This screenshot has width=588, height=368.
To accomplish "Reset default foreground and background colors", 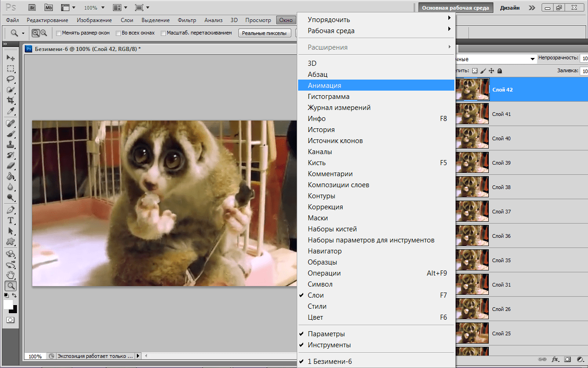I will pyautogui.click(x=6, y=295).
